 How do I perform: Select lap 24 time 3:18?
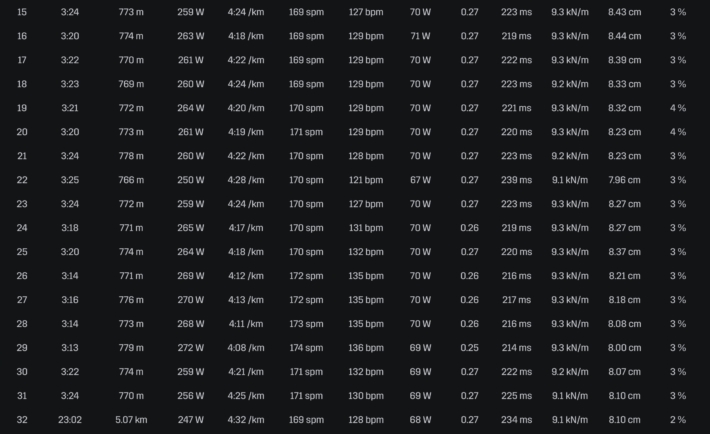tap(70, 228)
